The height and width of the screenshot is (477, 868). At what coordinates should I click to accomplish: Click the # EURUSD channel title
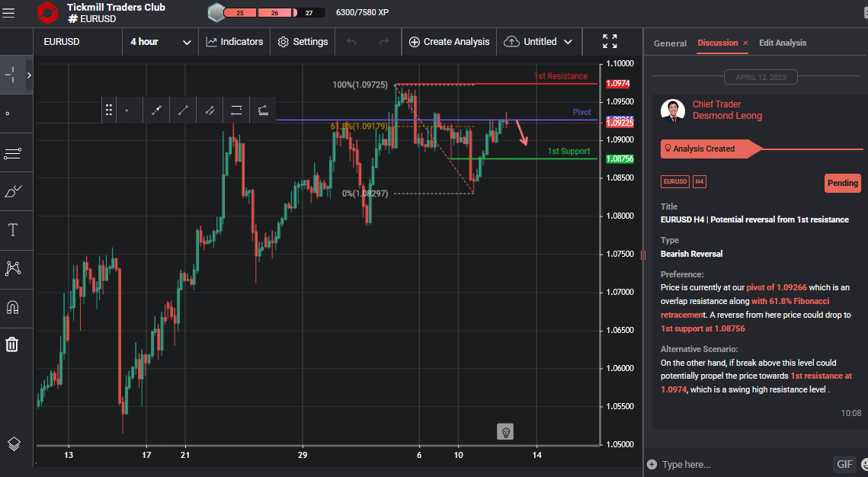click(x=92, y=19)
